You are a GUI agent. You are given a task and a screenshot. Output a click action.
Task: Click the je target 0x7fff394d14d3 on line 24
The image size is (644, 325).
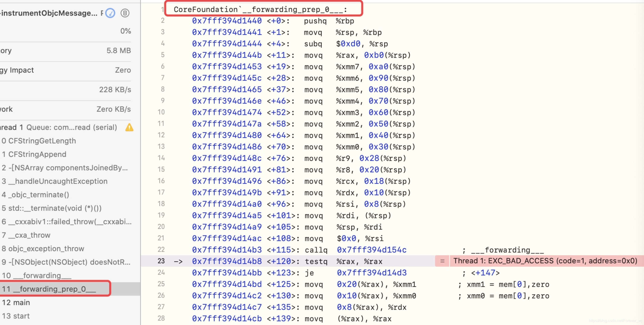click(x=372, y=273)
